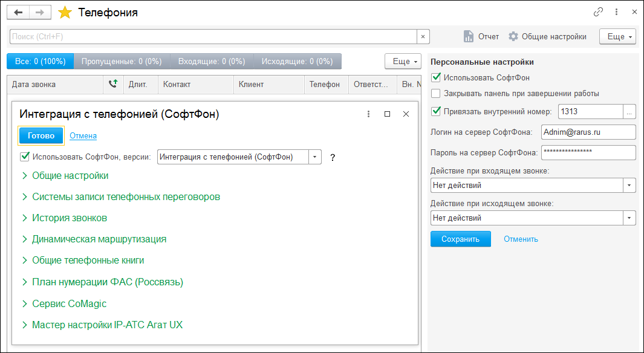Uncheck Использовать СофтФон in personal settings
The image size is (644, 353).
[x=436, y=77]
